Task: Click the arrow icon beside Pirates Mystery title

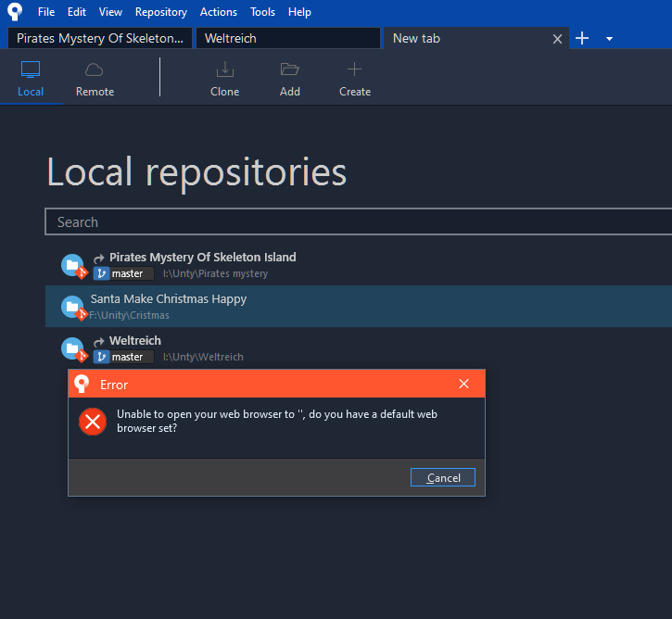Action: pyautogui.click(x=99, y=258)
